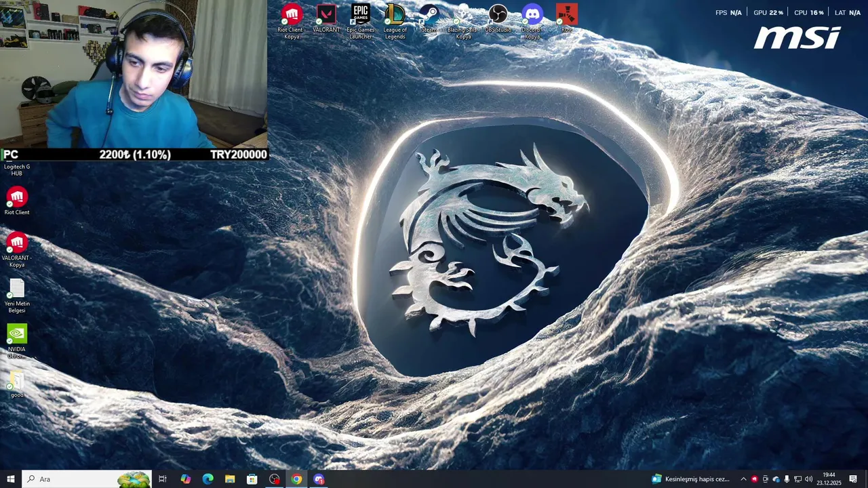This screenshot has width=868, height=488.
Task: Select the Discord - Kopya desktop icon
Action: (x=532, y=22)
